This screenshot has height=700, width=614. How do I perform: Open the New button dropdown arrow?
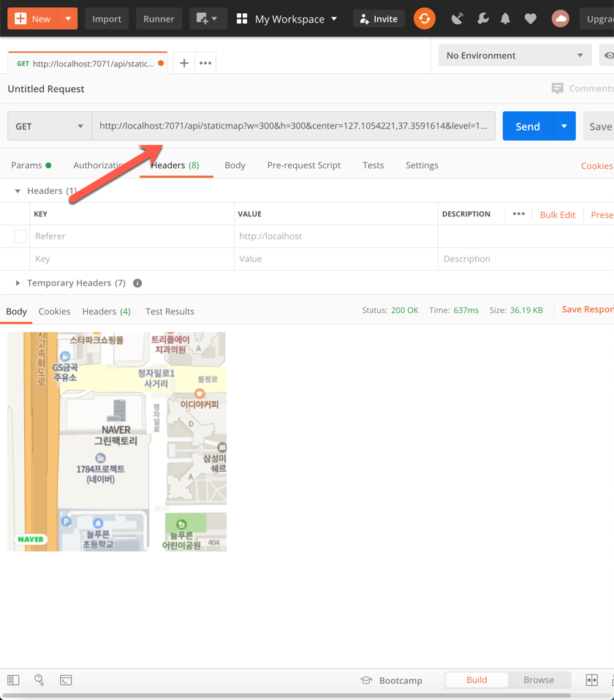click(68, 19)
